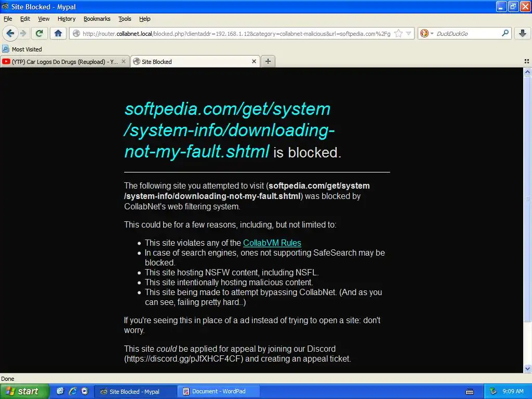Reload the page with the refresh icon
The width and height of the screenshot is (532, 399).
click(39, 33)
